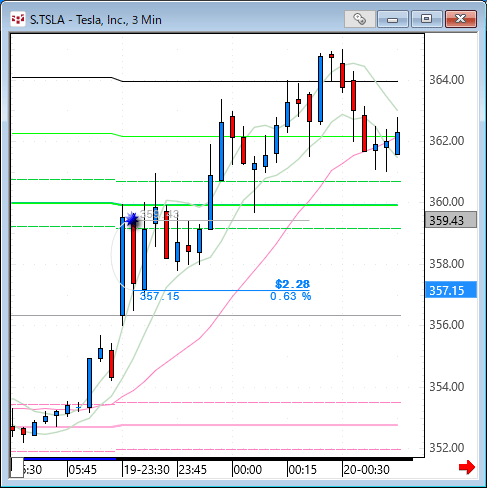487x488 pixels.
Task: Click the 00:00 time axis label
Action: (248, 470)
